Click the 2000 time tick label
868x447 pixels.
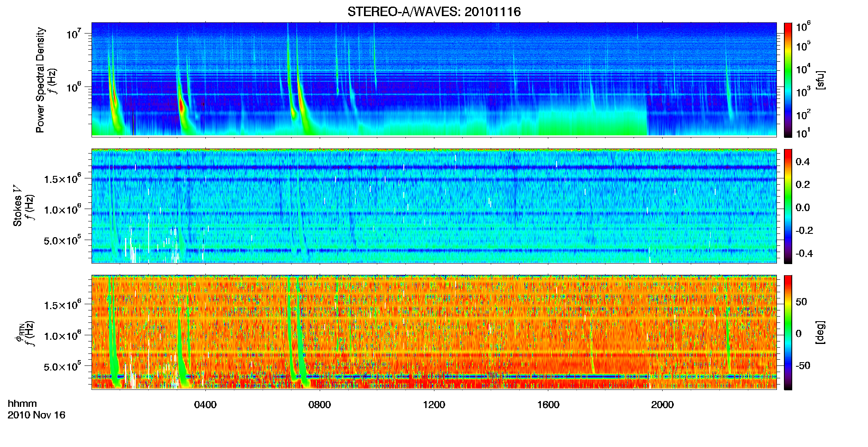click(x=663, y=405)
